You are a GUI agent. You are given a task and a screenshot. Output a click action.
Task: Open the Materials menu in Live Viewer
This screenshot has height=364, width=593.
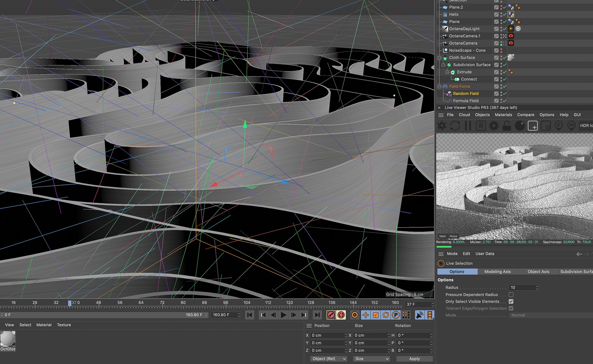503,115
